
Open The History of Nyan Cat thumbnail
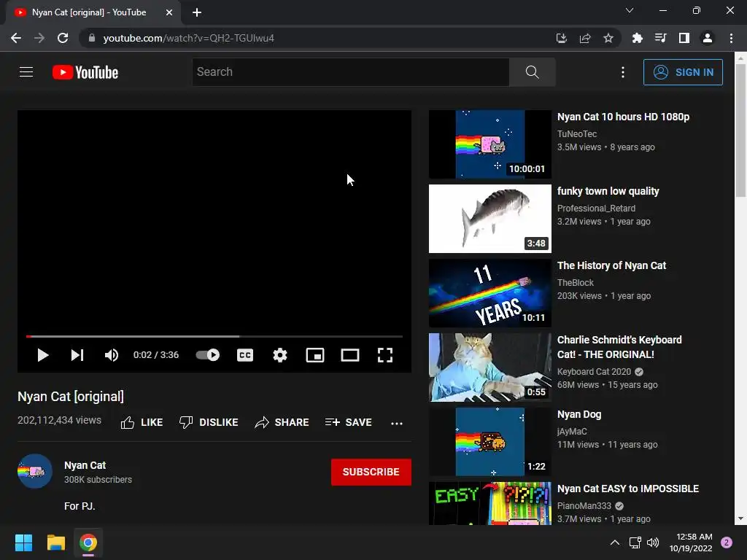[489, 293]
